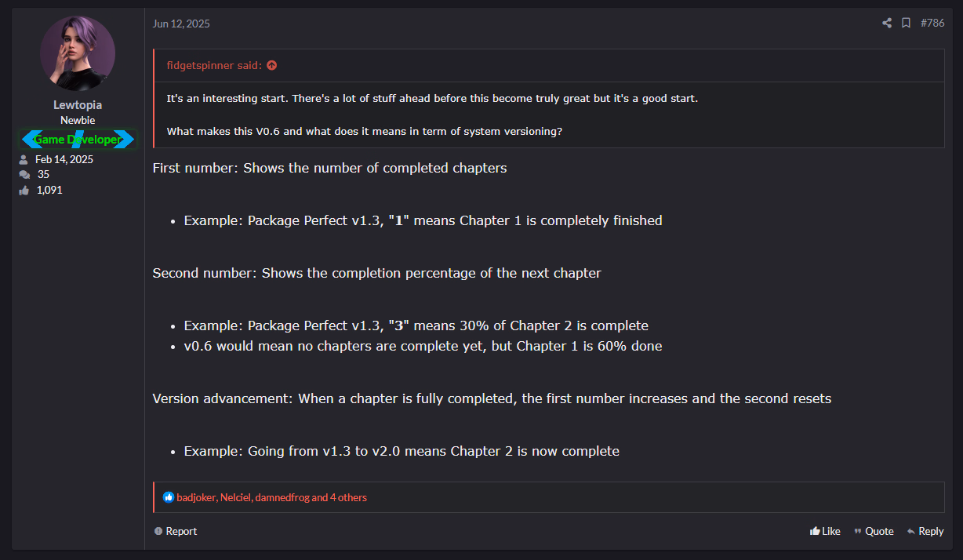The image size is (963, 560).
Task: Click the messages count icon
Action: (x=24, y=175)
